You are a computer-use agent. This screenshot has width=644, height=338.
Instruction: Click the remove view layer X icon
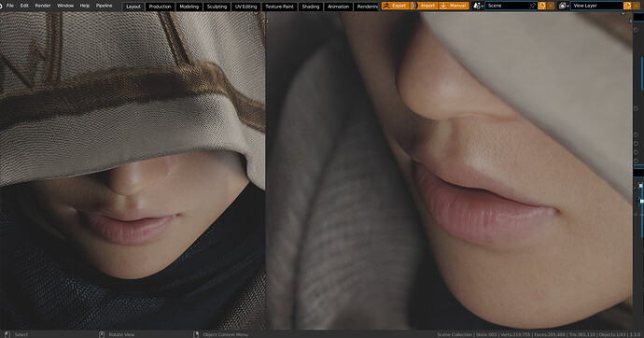pyautogui.click(x=637, y=6)
